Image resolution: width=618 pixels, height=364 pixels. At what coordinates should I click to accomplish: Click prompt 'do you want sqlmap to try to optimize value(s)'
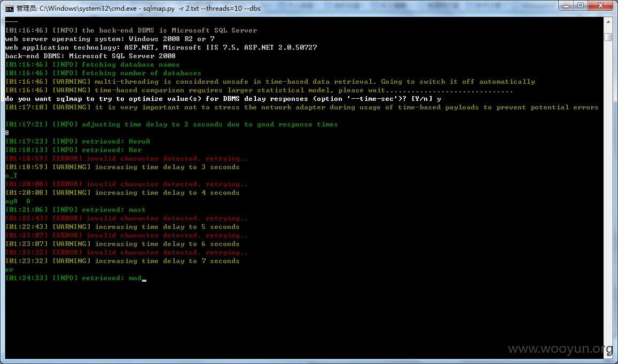coord(223,99)
